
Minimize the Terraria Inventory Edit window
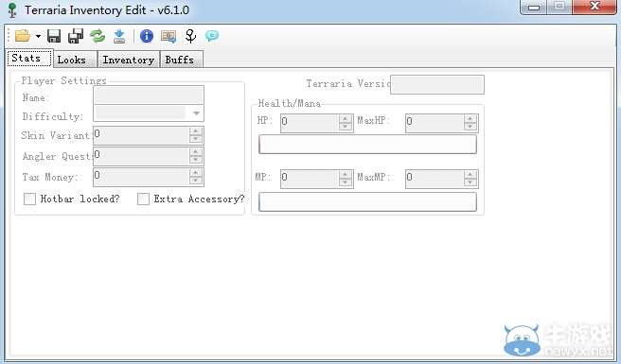pos(534,7)
